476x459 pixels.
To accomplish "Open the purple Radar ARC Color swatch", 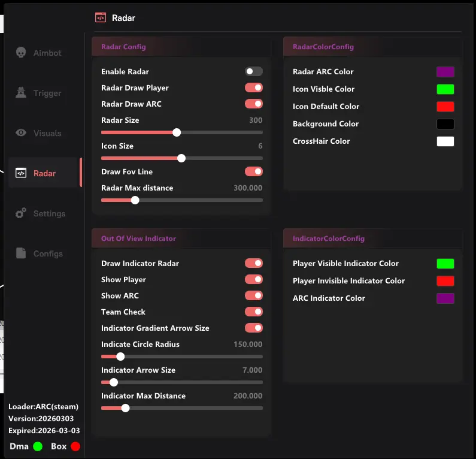I will pos(445,72).
